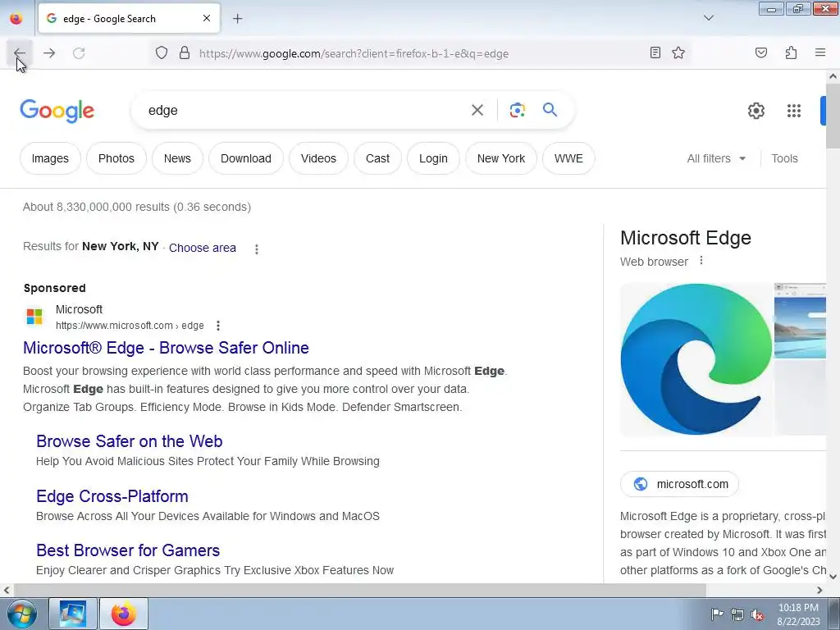The image size is (840, 630).
Task: Click the Microsoft logo favicon in the ad
Action: click(x=34, y=317)
